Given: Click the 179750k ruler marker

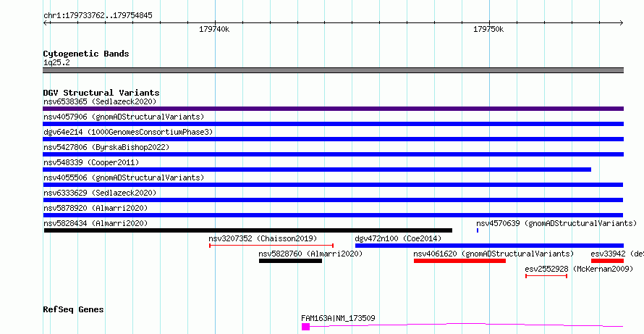Looking at the screenshot, I should click(x=488, y=29).
